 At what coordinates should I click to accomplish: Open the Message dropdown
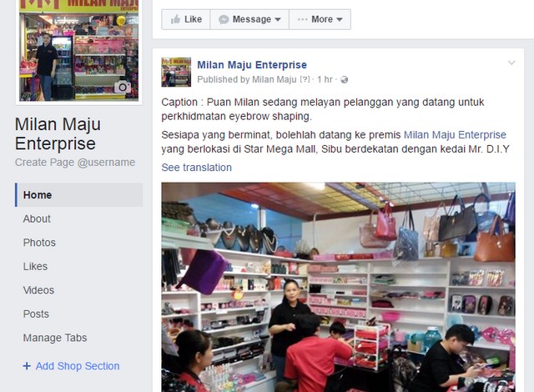tap(249, 19)
